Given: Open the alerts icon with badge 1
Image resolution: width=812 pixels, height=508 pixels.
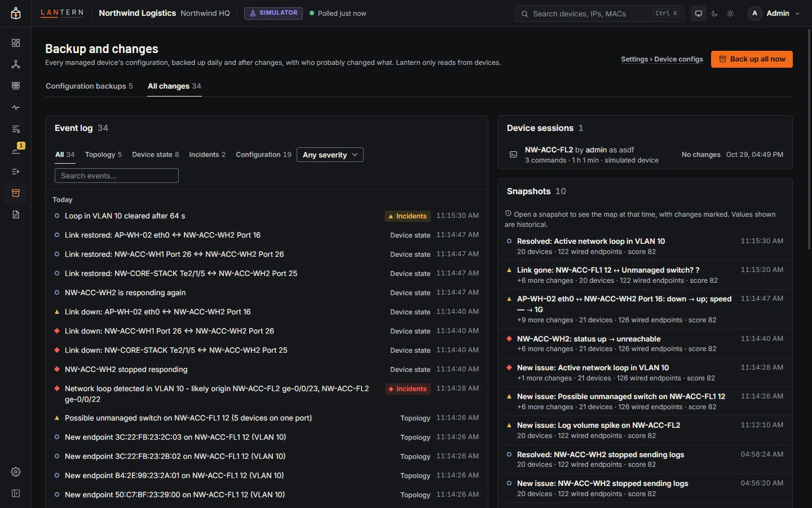Looking at the screenshot, I should click(16, 150).
